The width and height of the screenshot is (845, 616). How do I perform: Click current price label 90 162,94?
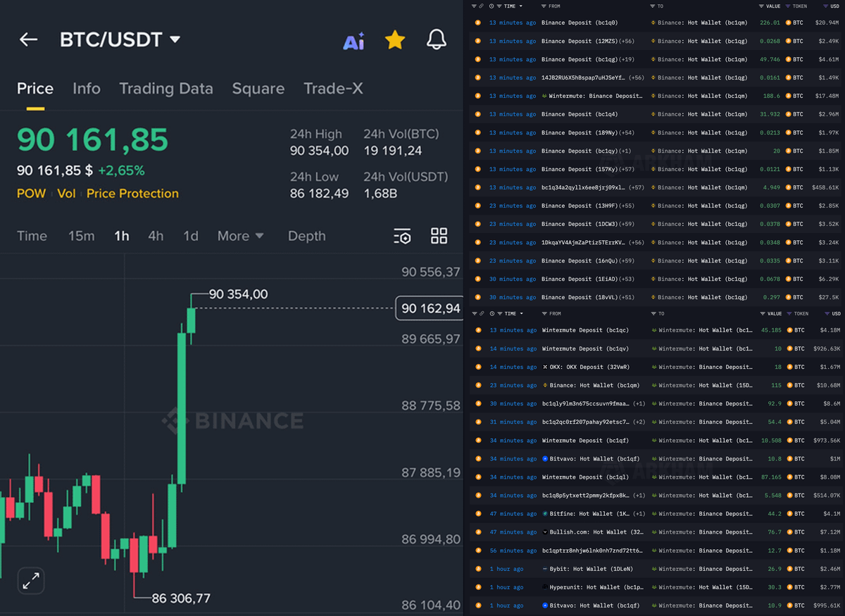430,308
